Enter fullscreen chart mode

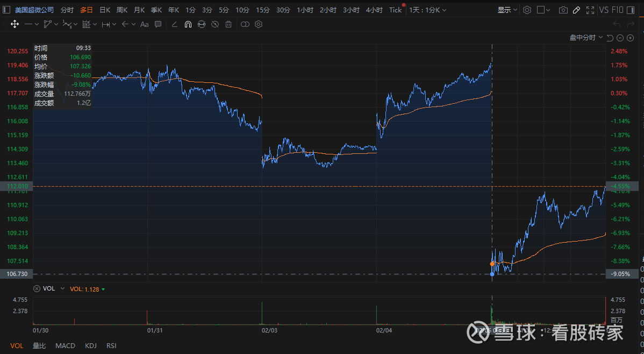(590, 10)
